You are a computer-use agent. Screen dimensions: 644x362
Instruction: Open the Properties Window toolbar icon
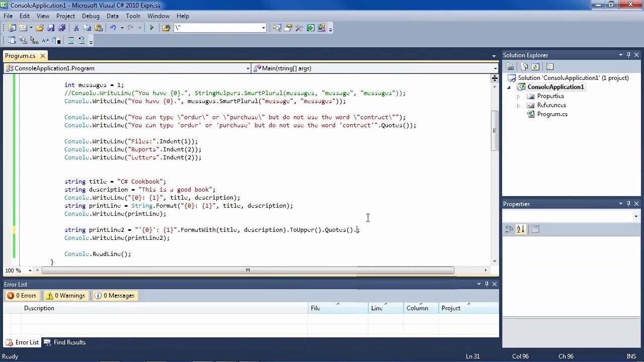[x=289, y=28]
